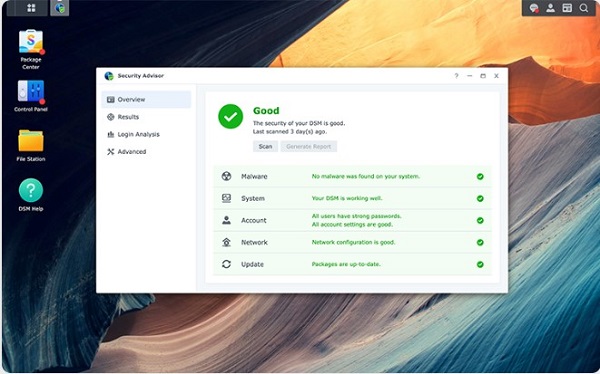The width and height of the screenshot is (600, 374).
Task: Click the System row label
Action: 253,198
